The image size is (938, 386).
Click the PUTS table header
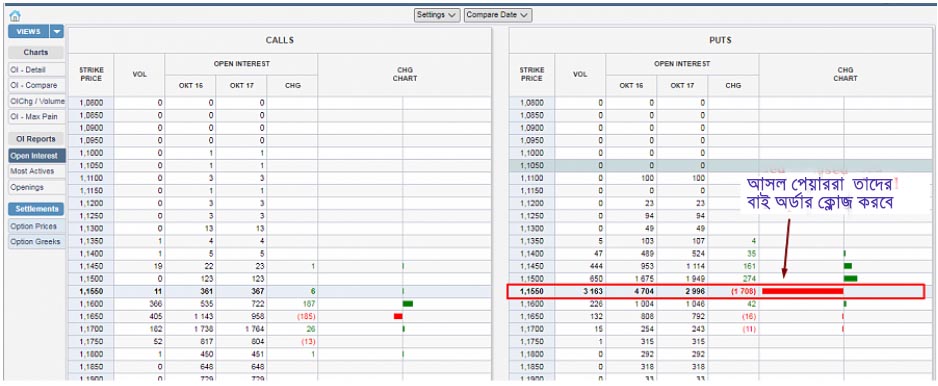tap(721, 40)
